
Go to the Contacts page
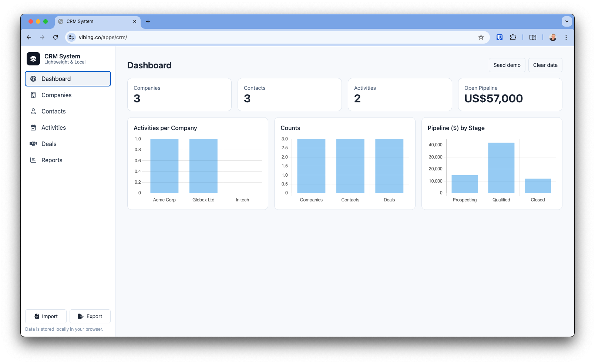point(53,112)
